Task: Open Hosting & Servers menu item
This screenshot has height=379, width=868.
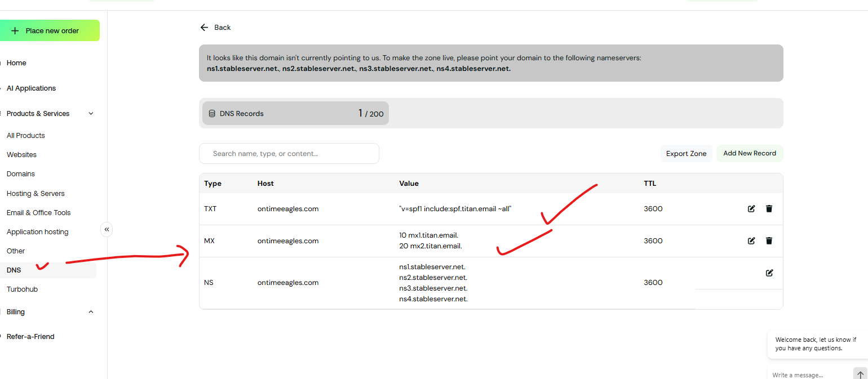Action: (36, 194)
